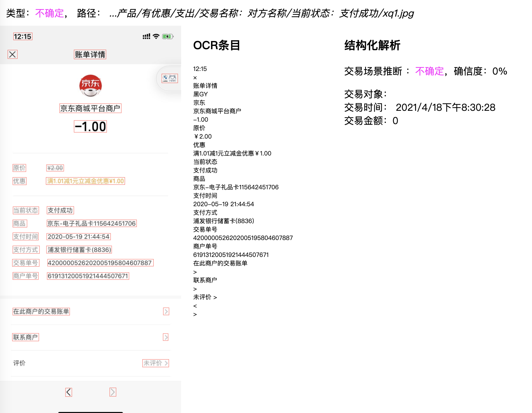Click the 交易场景推断 result 不确定

(x=429, y=71)
